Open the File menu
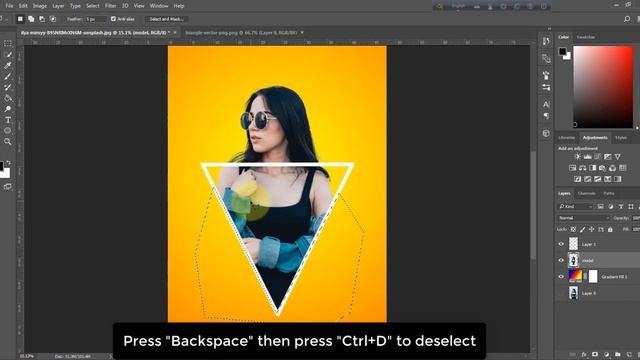The width and height of the screenshot is (640, 360). [x=9, y=6]
